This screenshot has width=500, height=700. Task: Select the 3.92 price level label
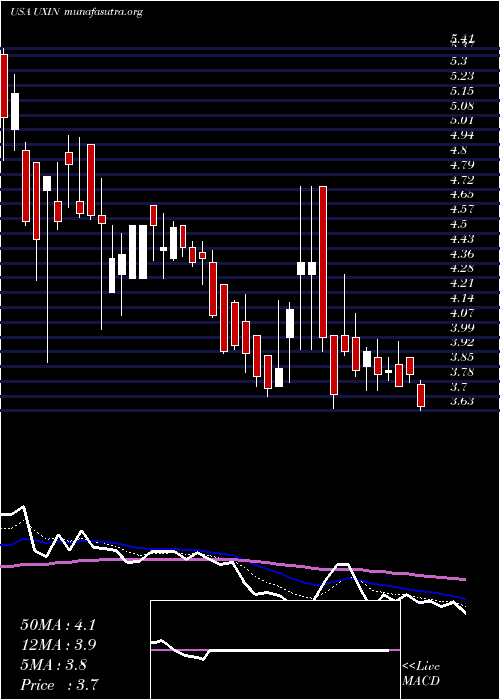(462, 342)
